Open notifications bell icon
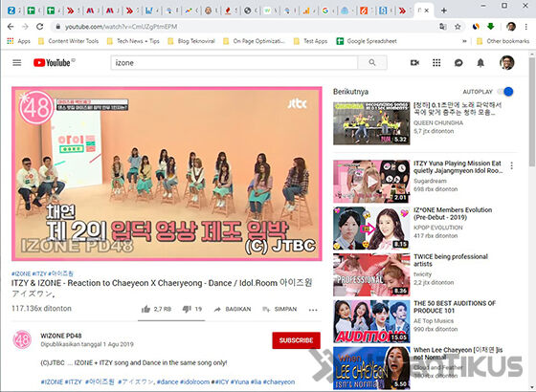Screen dimensions: 536x392 point(480,62)
